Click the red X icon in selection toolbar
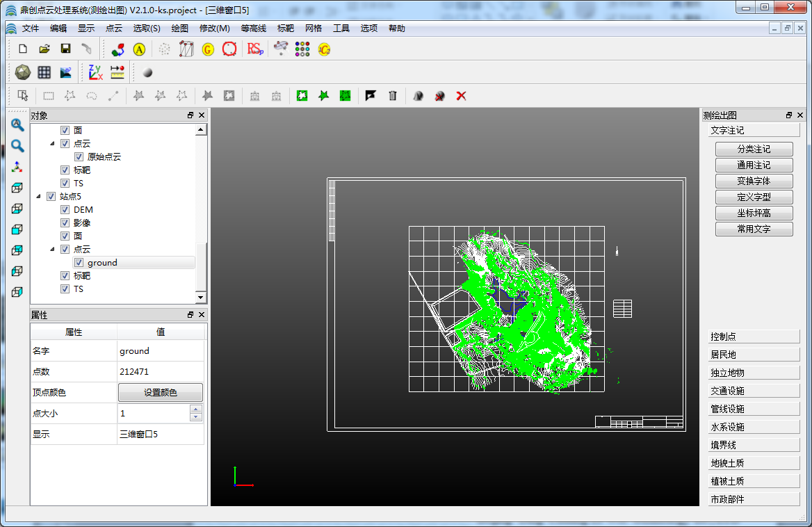Screen dimensions: 812x527 tap(461, 96)
